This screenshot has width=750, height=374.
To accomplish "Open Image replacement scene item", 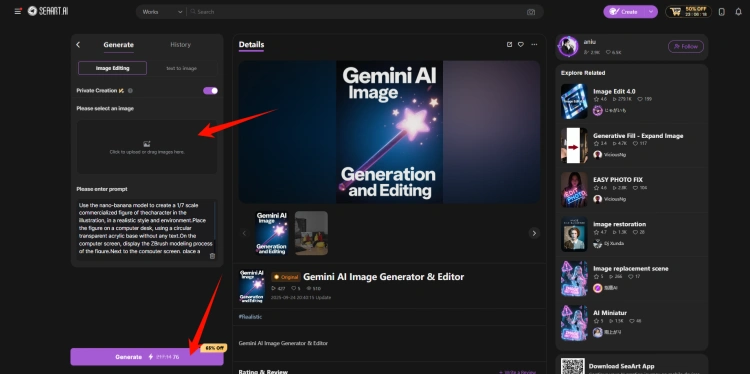I will click(630, 268).
